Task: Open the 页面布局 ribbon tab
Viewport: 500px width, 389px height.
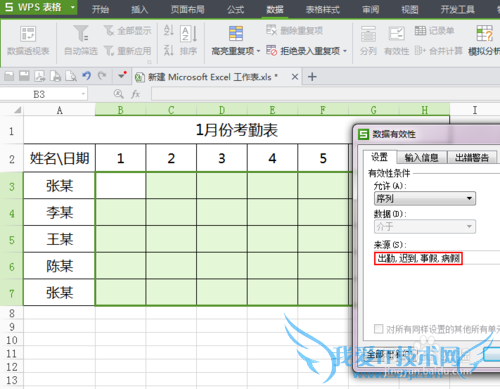Action: pyautogui.click(x=188, y=9)
